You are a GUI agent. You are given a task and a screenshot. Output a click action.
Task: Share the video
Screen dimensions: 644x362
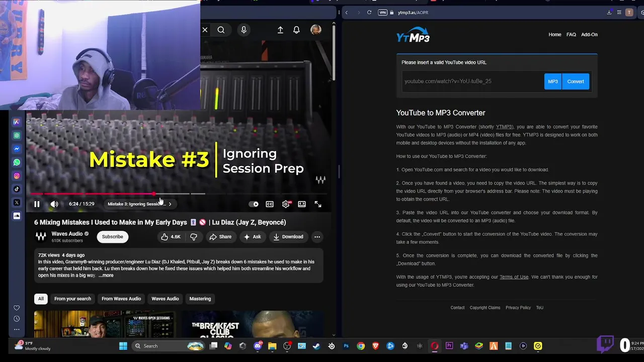click(220, 237)
